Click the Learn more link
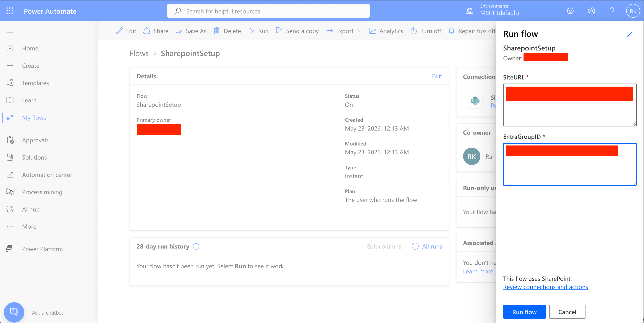Viewport: 644px width, 323px height. pyautogui.click(x=478, y=271)
